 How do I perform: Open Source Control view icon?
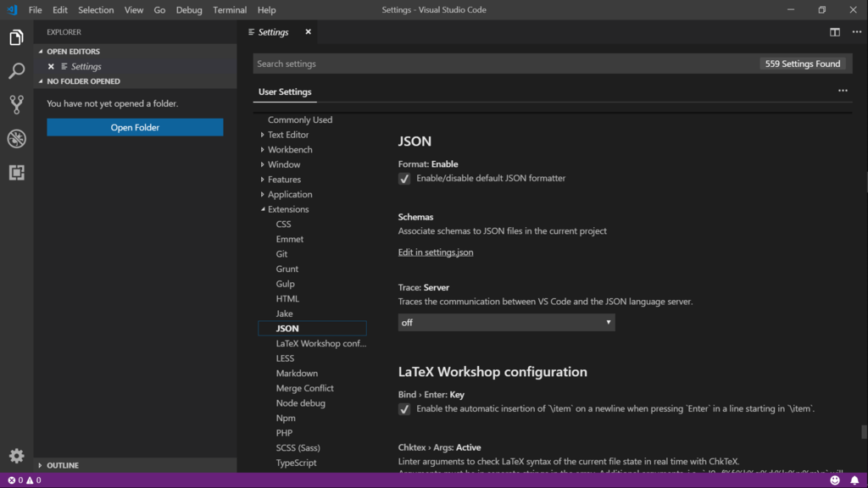pos(17,104)
